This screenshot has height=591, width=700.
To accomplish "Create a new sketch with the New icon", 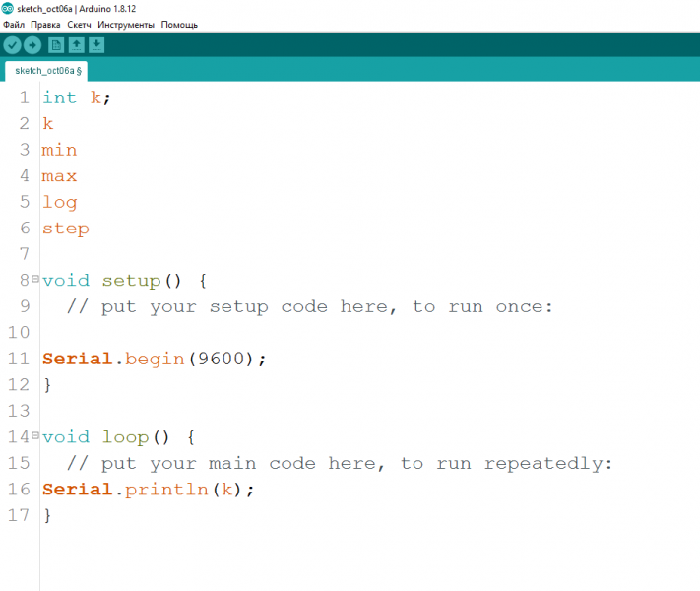I will pos(56,45).
